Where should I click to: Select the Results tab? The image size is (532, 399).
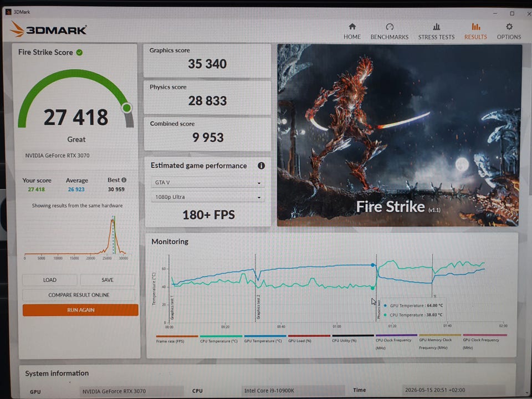click(475, 31)
